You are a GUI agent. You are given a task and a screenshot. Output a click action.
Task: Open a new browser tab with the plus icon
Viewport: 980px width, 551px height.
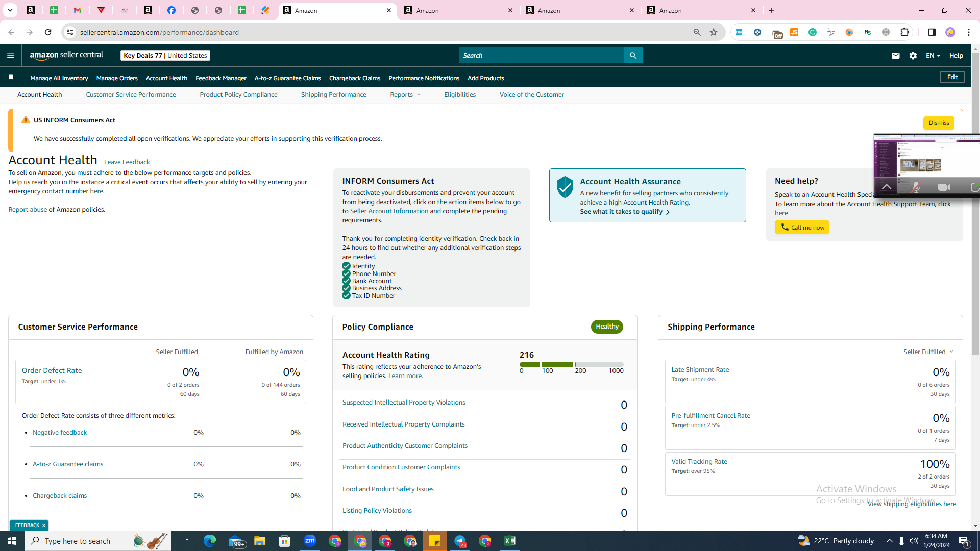[772, 10]
